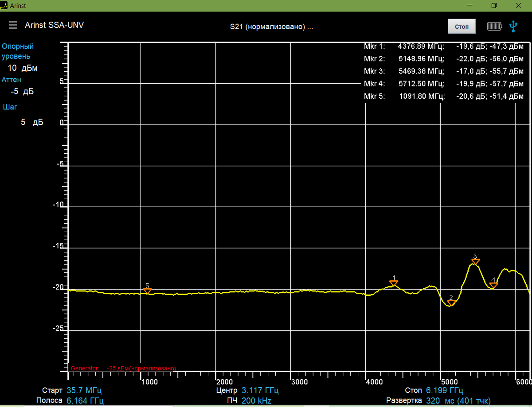532x407 pixels.
Task: Click the Arinst app title icon
Action: (4, 6)
